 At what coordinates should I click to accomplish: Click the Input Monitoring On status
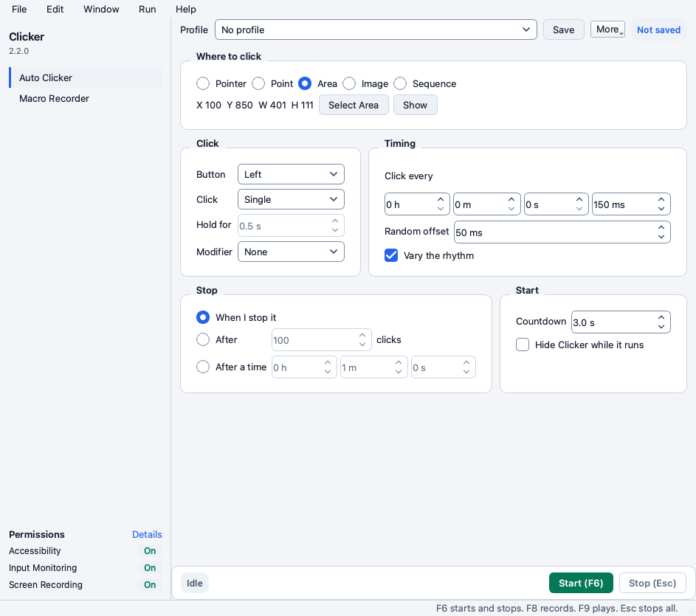pos(150,567)
